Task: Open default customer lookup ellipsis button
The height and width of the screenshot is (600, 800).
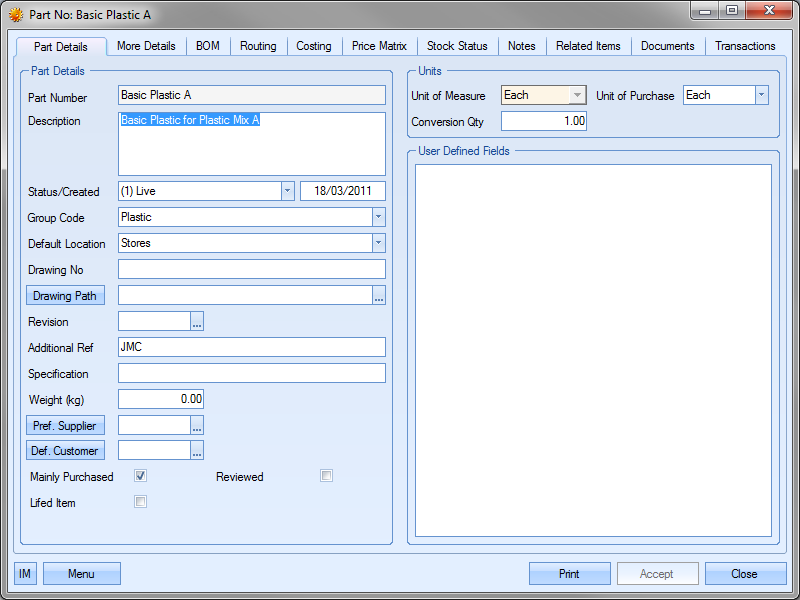Action: click(x=197, y=451)
